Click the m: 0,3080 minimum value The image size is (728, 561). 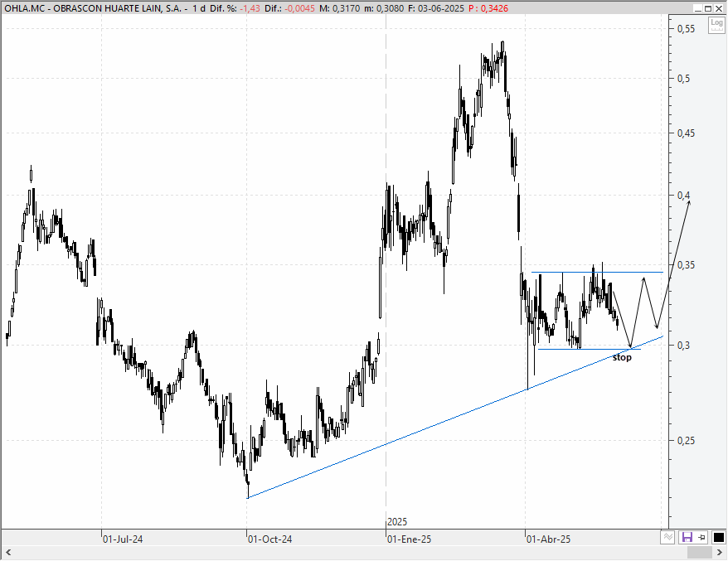(x=384, y=8)
